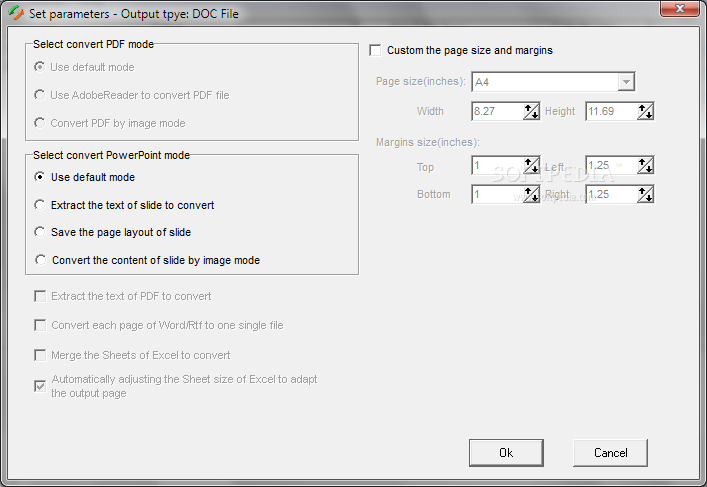The image size is (707, 487).
Task: Click the 'Page size(inches):' label
Action: point(421,81)
